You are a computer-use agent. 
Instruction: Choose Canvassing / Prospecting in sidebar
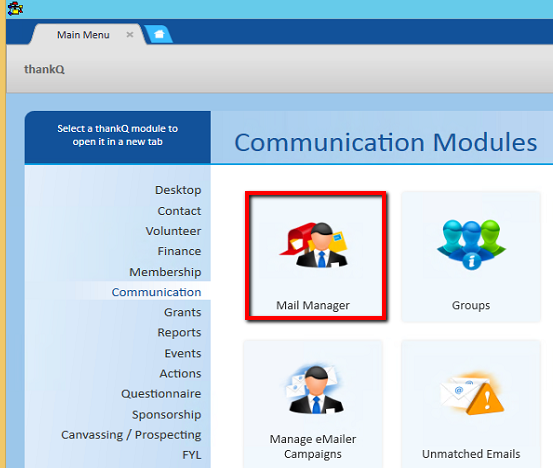[x=131, y=435]
